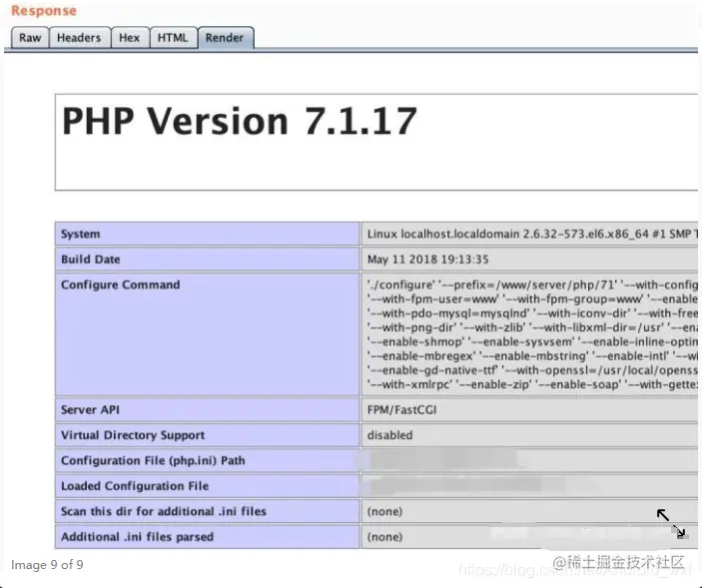Click the FPM/FastCGI value
The image size is (702, 588).
click(x=401, y=410)
